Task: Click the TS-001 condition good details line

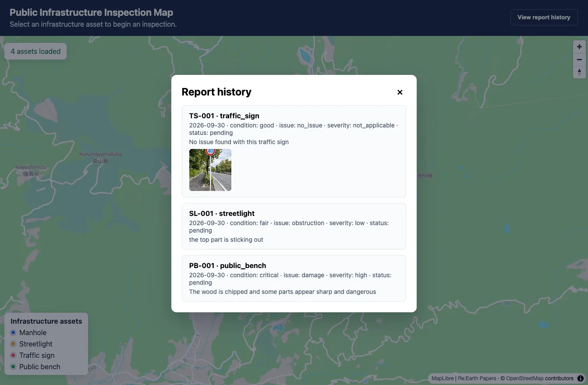Action: 294,129
